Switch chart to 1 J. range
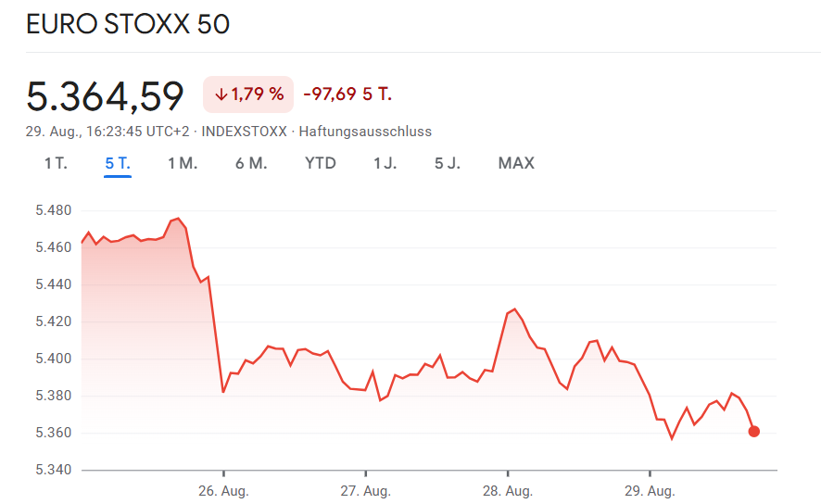Viewport: 821px width, 504px height. [385, 163]
